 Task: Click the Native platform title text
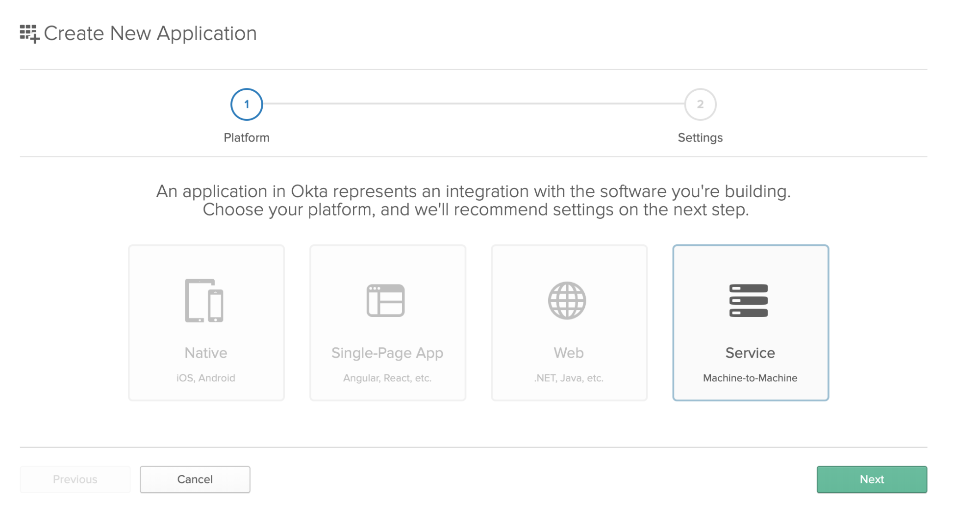tap(206, 353)
